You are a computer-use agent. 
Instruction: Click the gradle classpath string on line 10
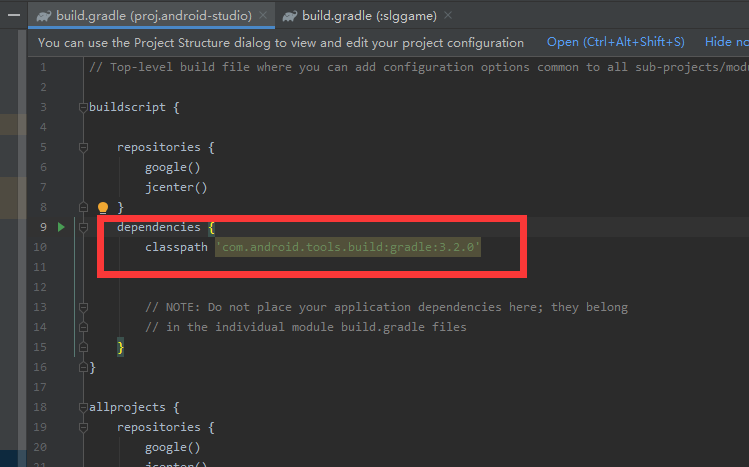(x=348, y=247)
